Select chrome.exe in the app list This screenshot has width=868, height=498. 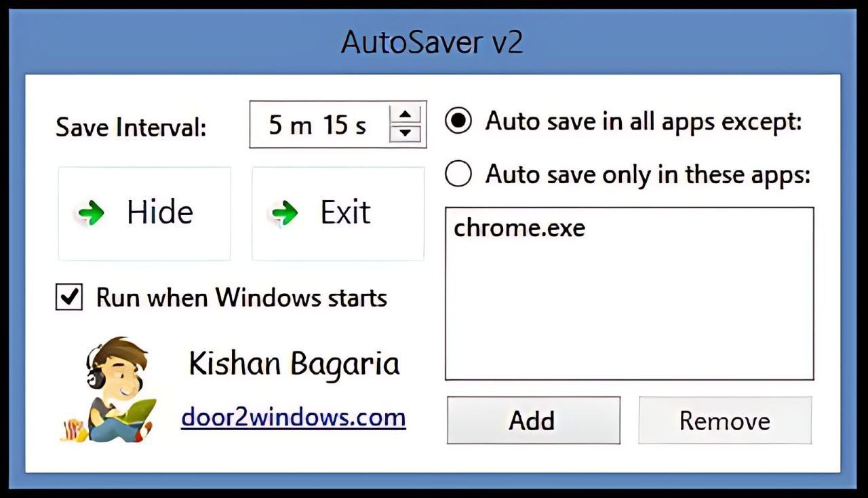(519, 227)
